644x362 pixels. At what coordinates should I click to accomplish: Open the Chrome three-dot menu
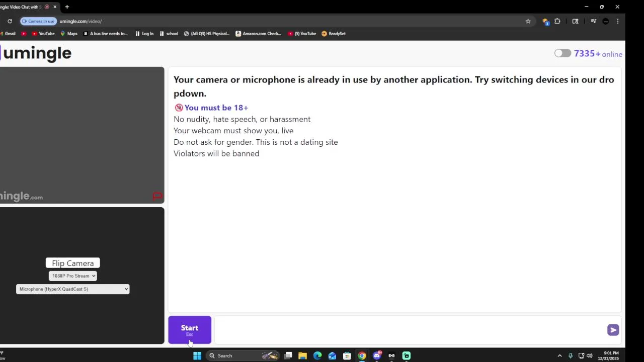coord(617,21)
